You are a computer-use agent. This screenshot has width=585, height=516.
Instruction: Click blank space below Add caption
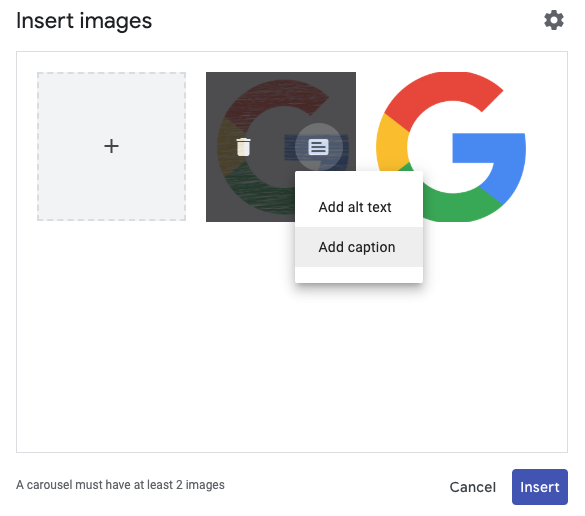click(x=359, y=275)
